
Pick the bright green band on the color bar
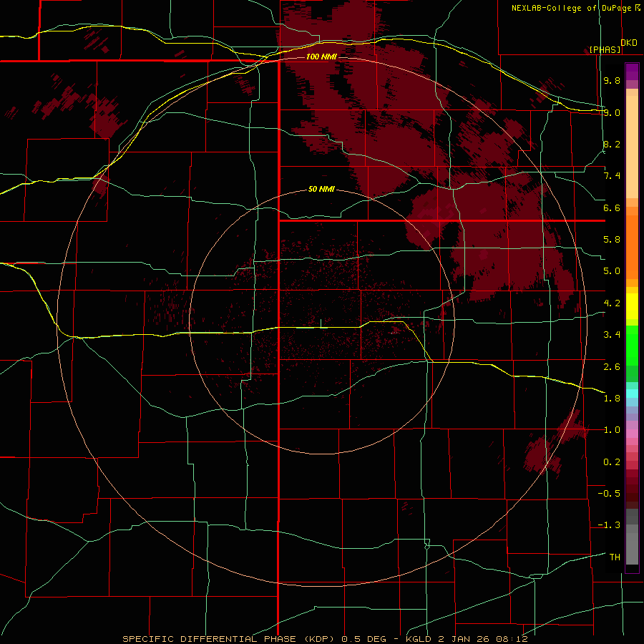[632, 345]
